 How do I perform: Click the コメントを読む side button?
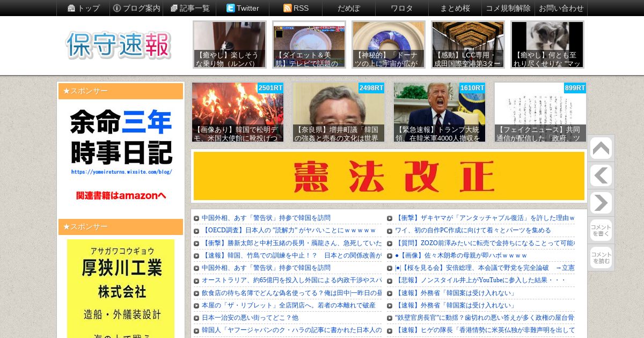tap(601, 258)
